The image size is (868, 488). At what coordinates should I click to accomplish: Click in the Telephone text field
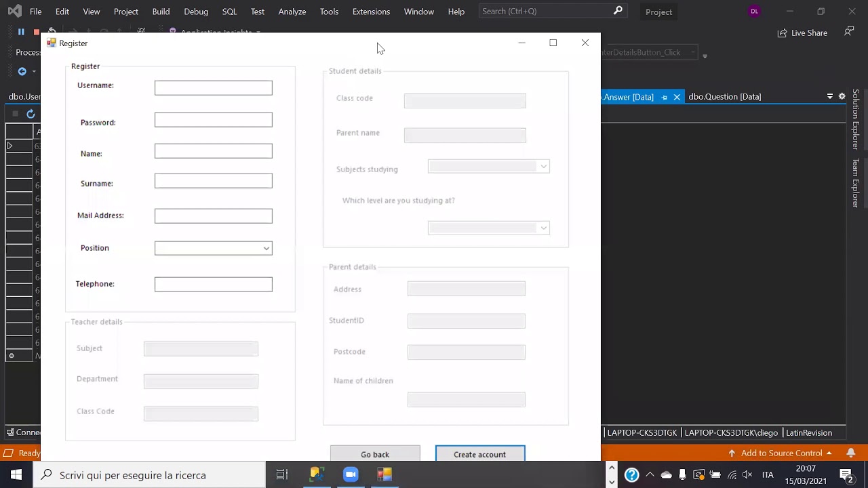pos(214,285)
